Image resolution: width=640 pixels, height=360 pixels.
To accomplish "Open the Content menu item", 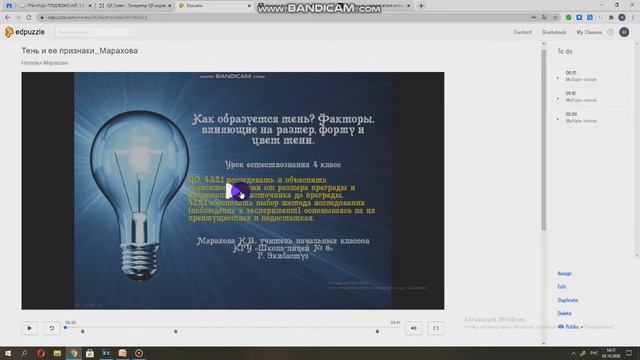I will (x=522, y=32).
